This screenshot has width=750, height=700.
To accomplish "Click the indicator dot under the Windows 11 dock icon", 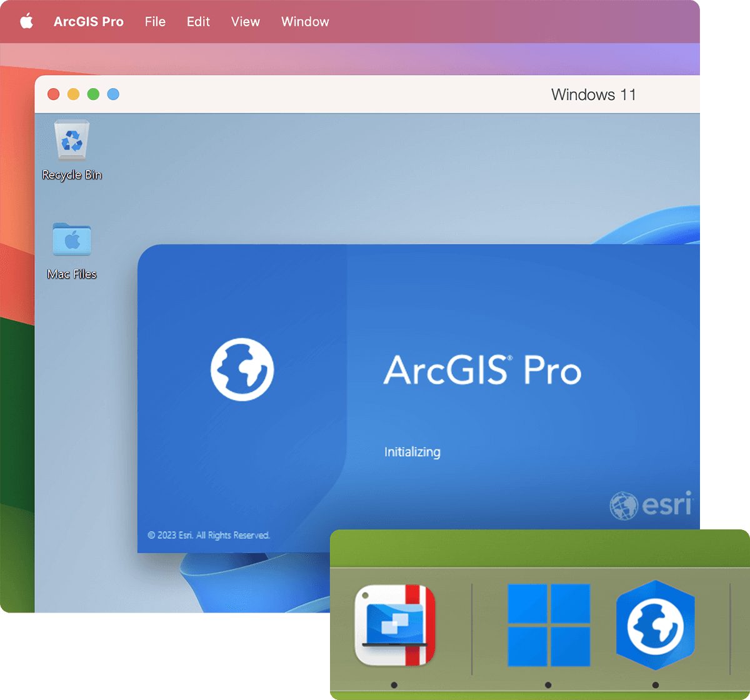I will (548, 684).
